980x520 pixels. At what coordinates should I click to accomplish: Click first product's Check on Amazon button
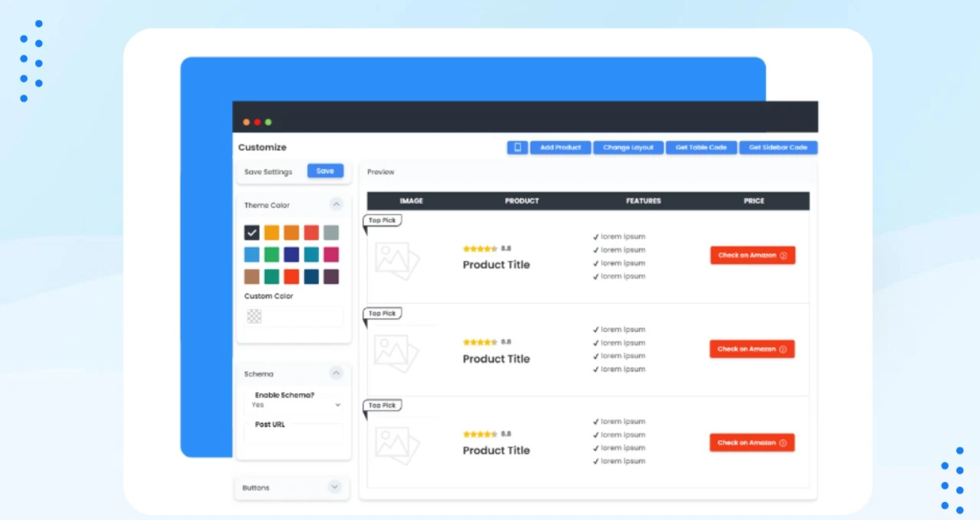tap(752, 256)
